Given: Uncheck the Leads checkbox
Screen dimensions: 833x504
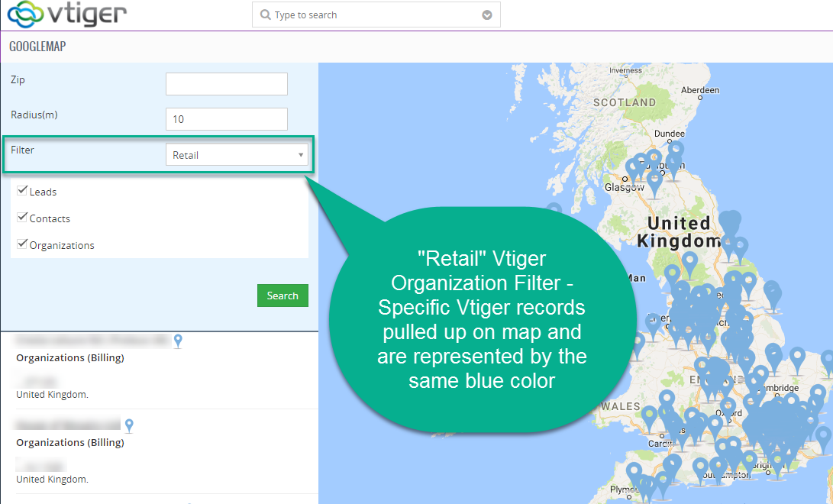Looking at the screenshot, I should click(22, 191).
